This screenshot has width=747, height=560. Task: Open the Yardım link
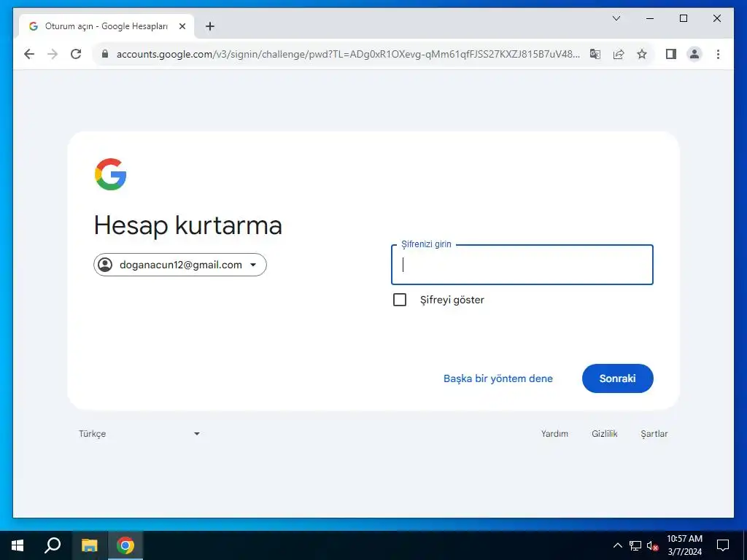tap(554, 434)
